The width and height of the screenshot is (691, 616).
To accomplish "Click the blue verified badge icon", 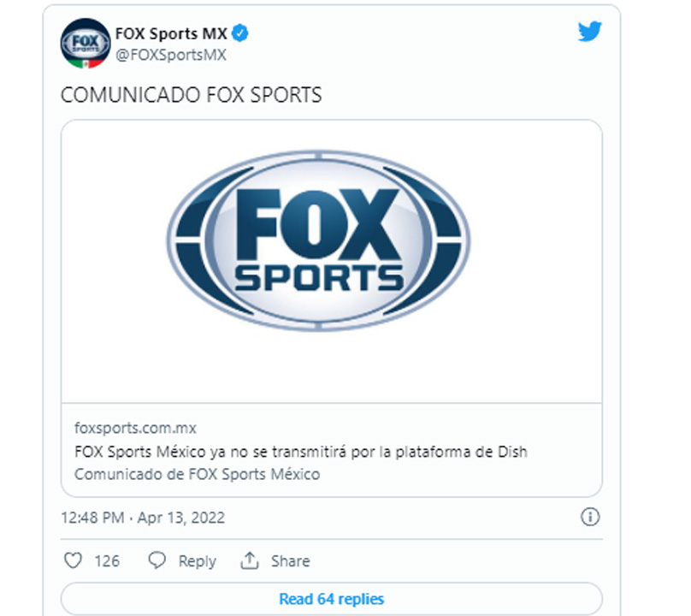I will (240, 33).
